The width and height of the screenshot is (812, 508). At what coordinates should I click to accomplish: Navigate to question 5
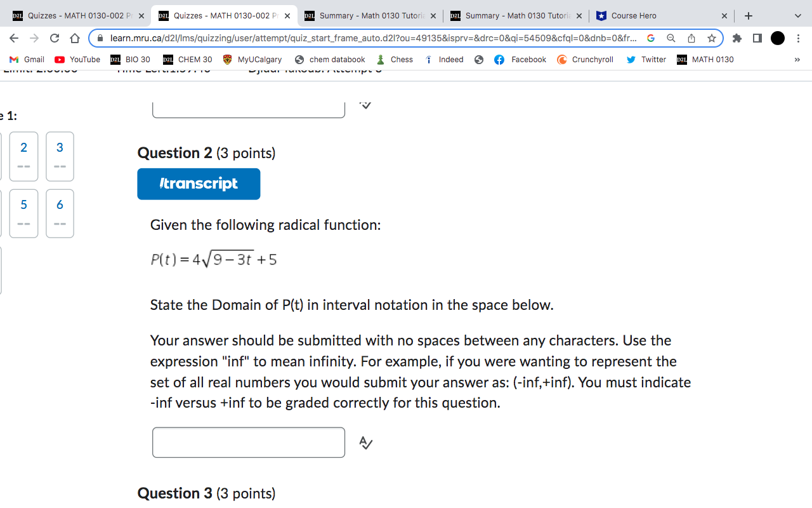pos(23,213)
